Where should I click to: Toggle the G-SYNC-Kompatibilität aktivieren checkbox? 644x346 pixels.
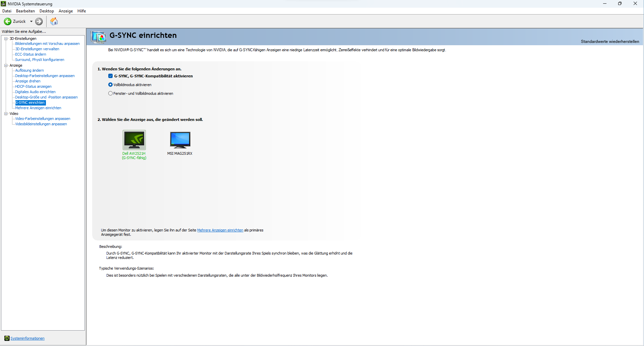click(x=110, y=76)
